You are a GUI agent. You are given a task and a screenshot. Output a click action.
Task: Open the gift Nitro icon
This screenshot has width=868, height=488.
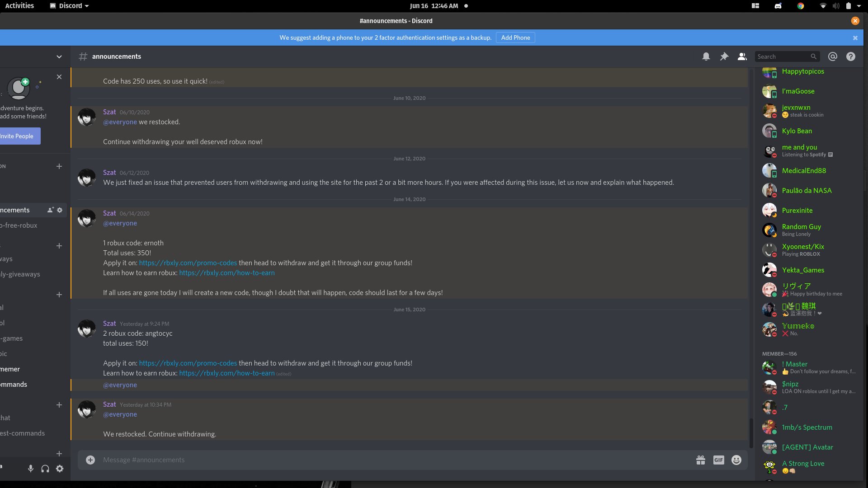coord(700,460)
